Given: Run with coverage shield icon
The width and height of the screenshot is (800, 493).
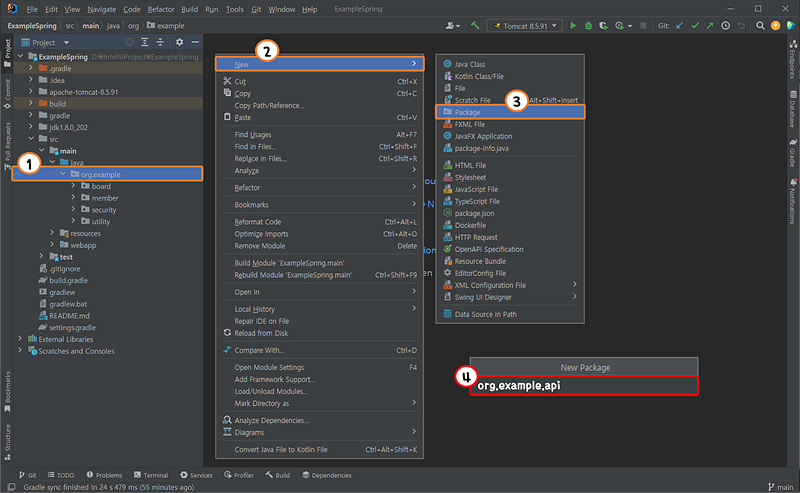Looking at the screenshot, I should pyautogui.click(x=603, y=26).
